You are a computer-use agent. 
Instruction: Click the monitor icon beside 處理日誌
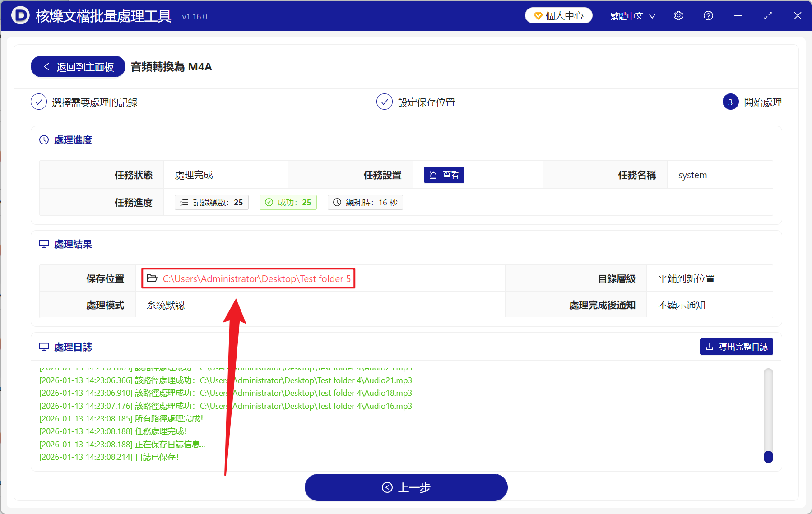tap(44, 347)
